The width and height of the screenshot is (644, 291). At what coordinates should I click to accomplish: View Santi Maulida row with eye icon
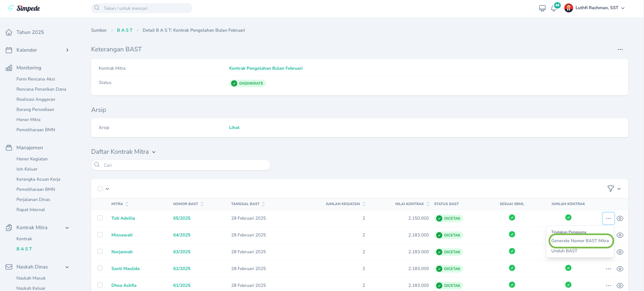(620, 269)
